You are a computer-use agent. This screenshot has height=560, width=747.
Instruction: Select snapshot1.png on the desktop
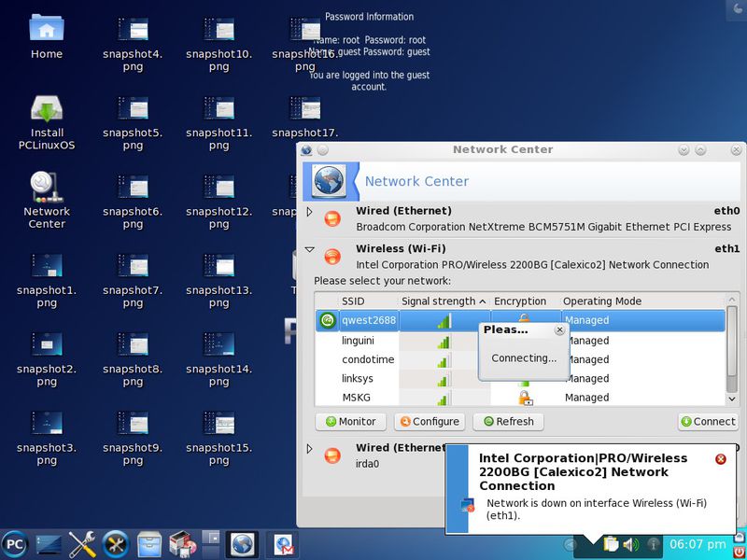click(46, 279)
